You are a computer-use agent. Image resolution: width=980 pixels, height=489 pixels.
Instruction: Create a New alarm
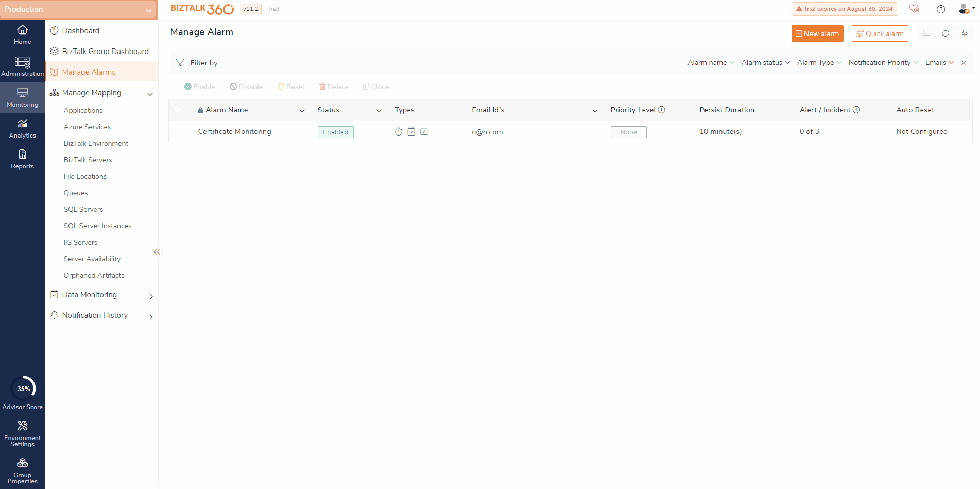(817, 33)
